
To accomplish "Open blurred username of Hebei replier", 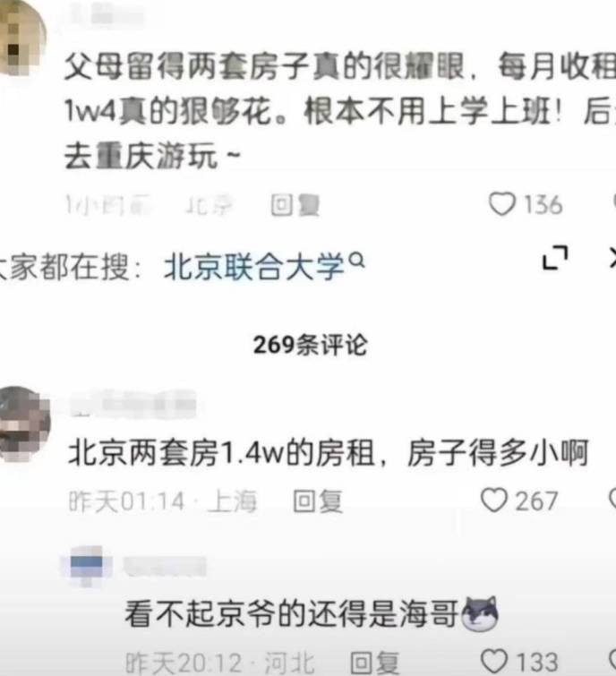I will 165,566.
